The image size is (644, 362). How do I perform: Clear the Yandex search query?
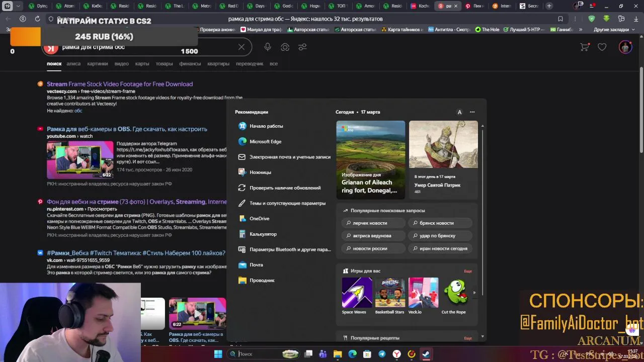pyautogui.click(x=242, y=47)
